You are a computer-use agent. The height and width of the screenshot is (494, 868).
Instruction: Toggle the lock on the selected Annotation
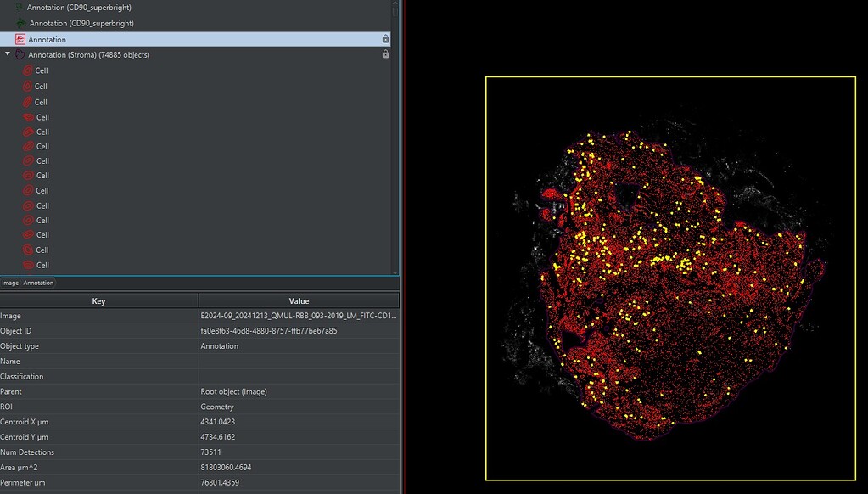click(385, 38)
